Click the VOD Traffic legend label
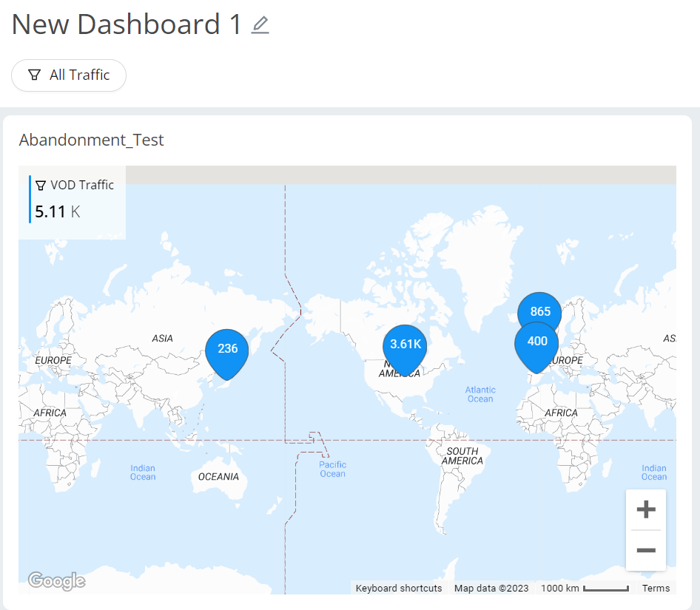 (82, 185)
